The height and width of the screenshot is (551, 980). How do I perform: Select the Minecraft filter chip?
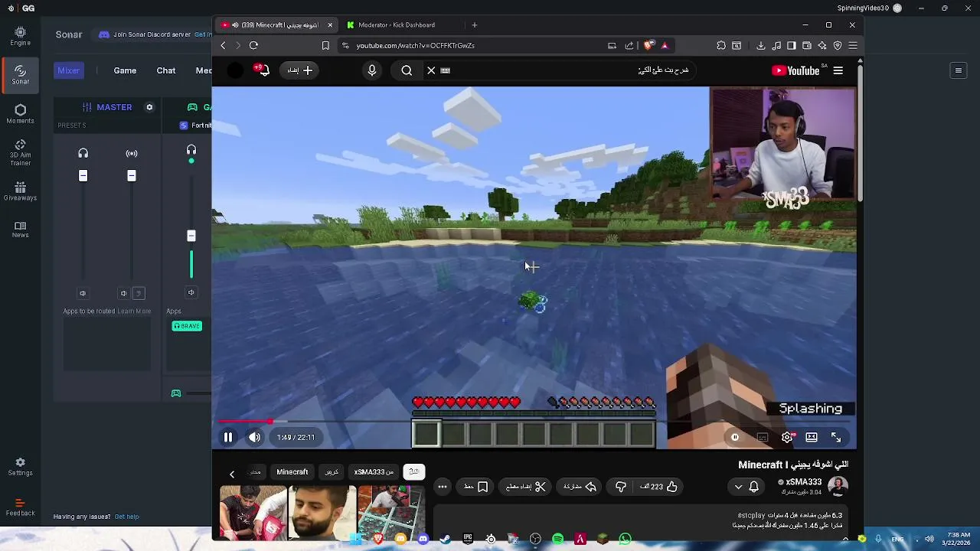292,472
